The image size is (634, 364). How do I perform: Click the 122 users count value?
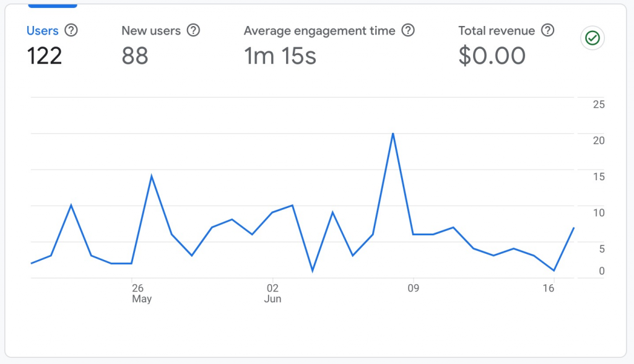pos(45,56)
